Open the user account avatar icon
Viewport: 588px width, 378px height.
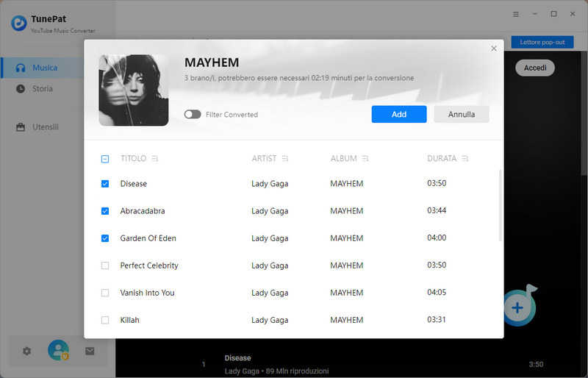tap(59, 350)
